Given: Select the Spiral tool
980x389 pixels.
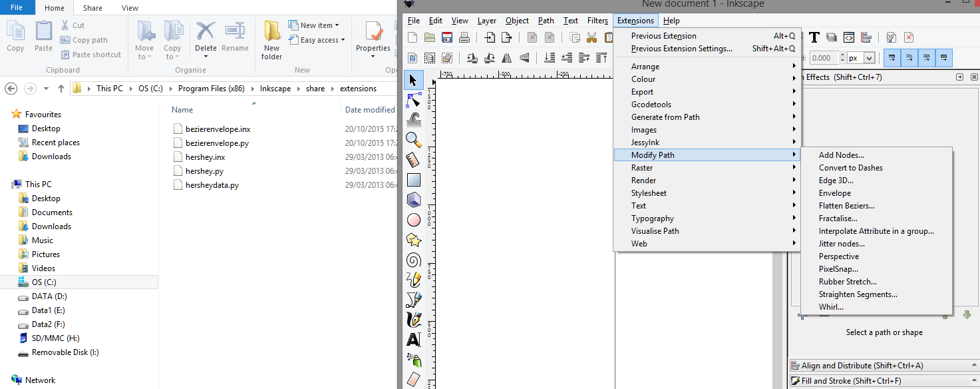Looking at the screenshot, I should [x=413, y=260].
